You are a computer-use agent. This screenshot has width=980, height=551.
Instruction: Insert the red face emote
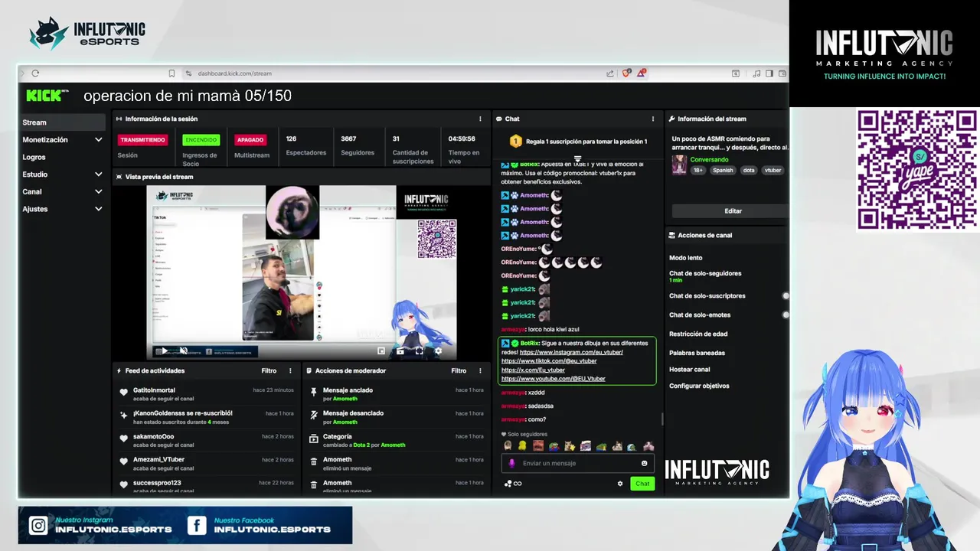(x=538, y=446)
